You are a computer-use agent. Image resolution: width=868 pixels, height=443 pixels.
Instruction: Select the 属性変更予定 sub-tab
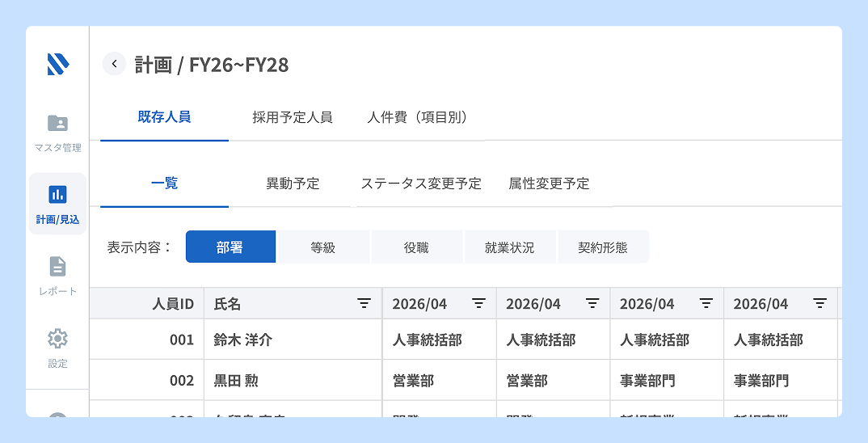(549, 184)
